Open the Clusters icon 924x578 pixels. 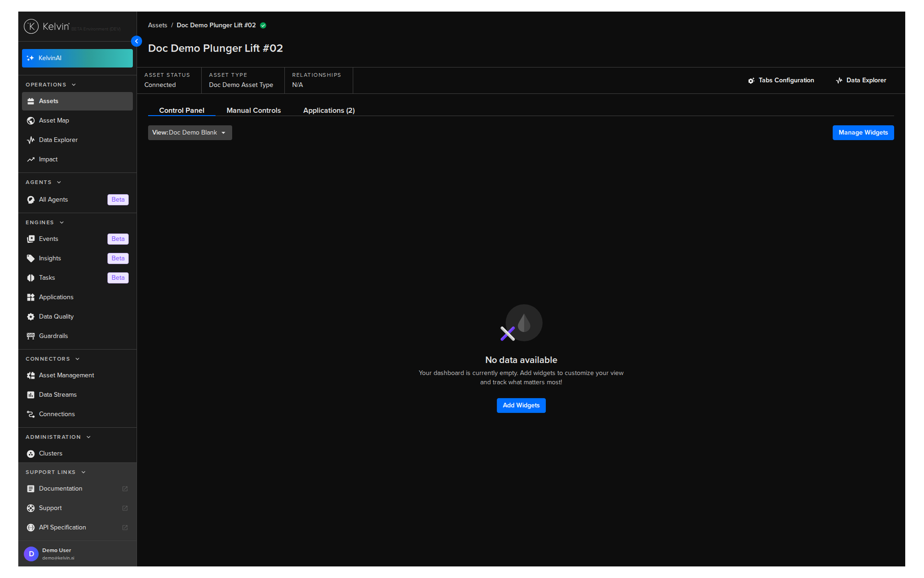tap(31, 454)
